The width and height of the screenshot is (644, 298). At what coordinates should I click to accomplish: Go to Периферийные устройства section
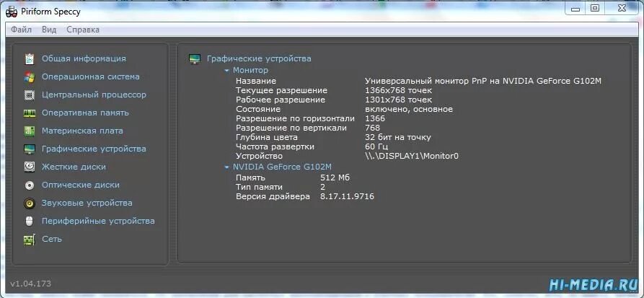[98, 221]
